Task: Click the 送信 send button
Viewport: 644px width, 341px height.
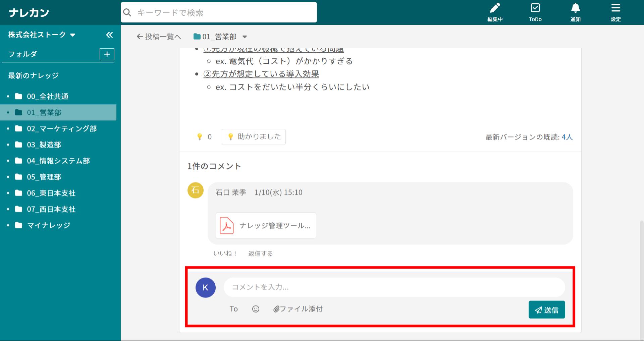Action: 546,310
